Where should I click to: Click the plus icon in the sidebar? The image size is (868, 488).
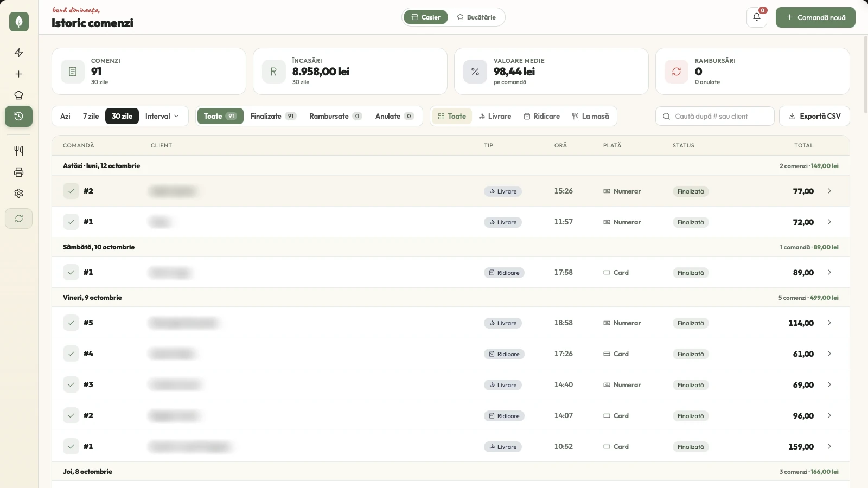[19, 74]
